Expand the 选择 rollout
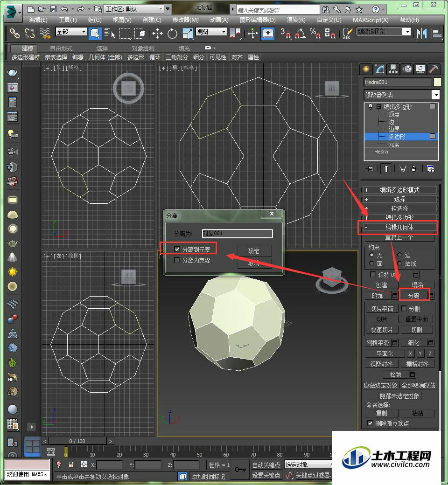The width and height of the screenshot is (448, 485). (399, 199)
